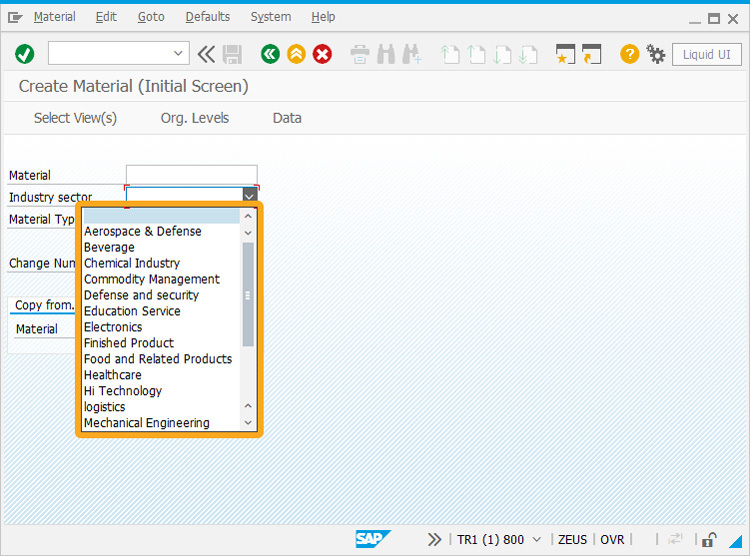Screen dimensions: 750x556
Task: Click the Material input field
Action: pyautogui.click(x=191, y=175)
